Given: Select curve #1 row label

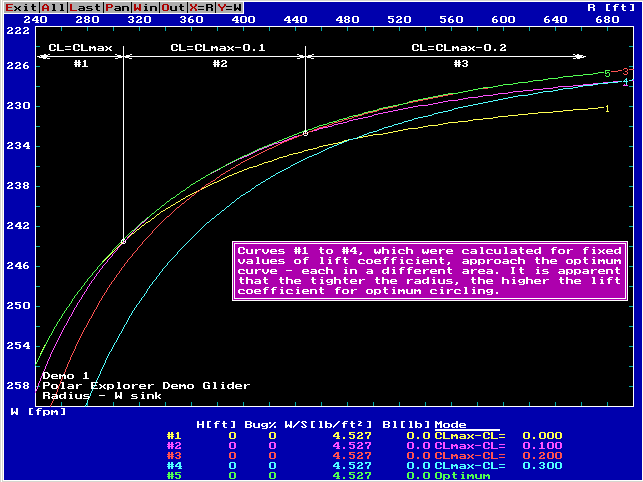Looking at the screenshot, I should click(x=174, y=436).
